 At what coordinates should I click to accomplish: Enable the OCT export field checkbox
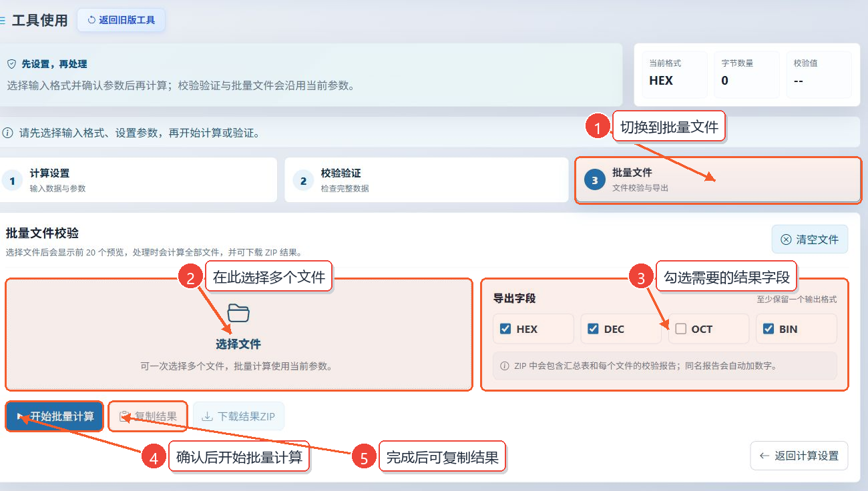[x=680, y=329]
